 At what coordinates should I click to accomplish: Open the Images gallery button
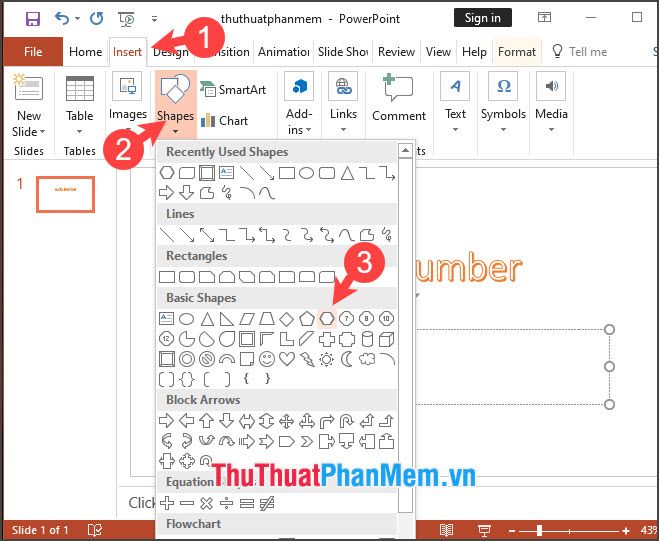tap(128, 101)
